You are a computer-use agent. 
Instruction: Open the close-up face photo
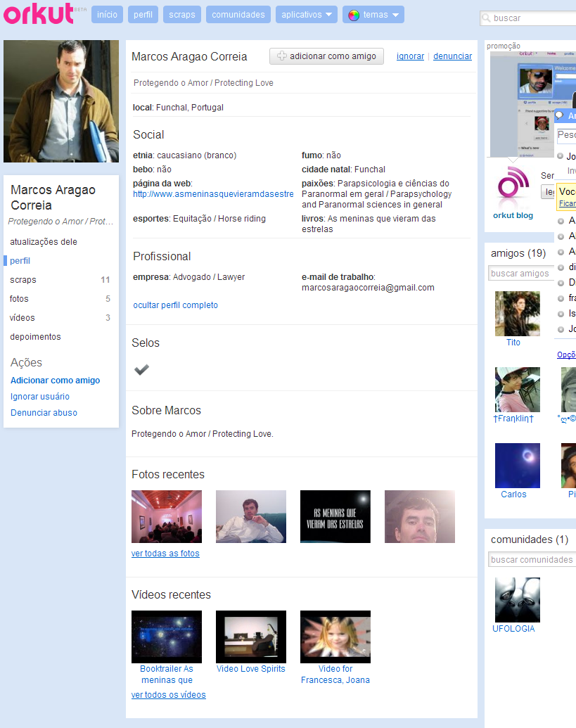coord(420,516)
